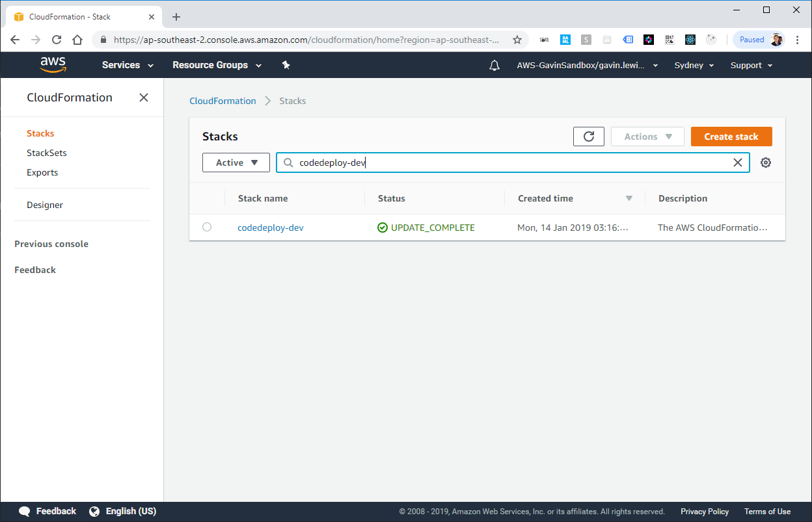Open the Chrome three-dot menu
Viewport: 812px width, 522px height.
click(798, 40)
